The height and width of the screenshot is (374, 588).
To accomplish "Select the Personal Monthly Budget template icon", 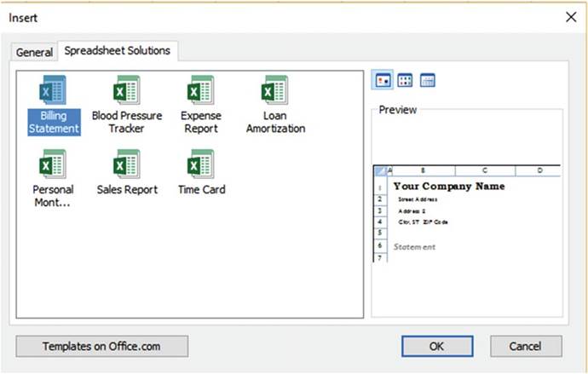I will coord(53,164).
